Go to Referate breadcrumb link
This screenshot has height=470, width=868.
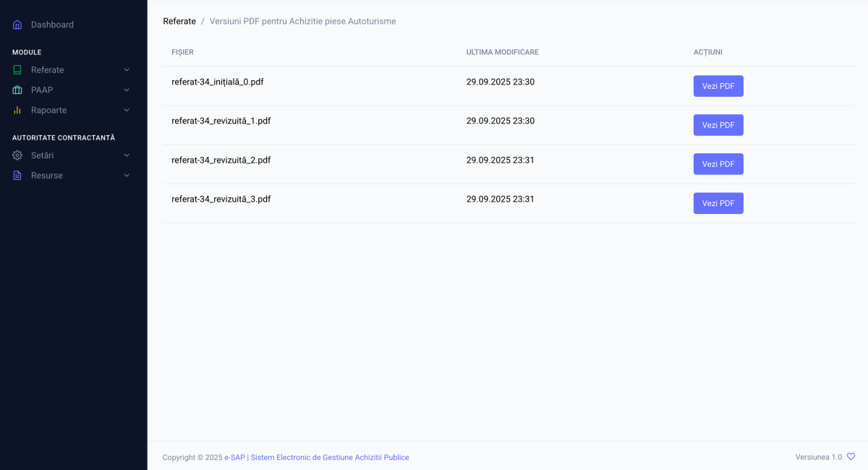(179, 22)
